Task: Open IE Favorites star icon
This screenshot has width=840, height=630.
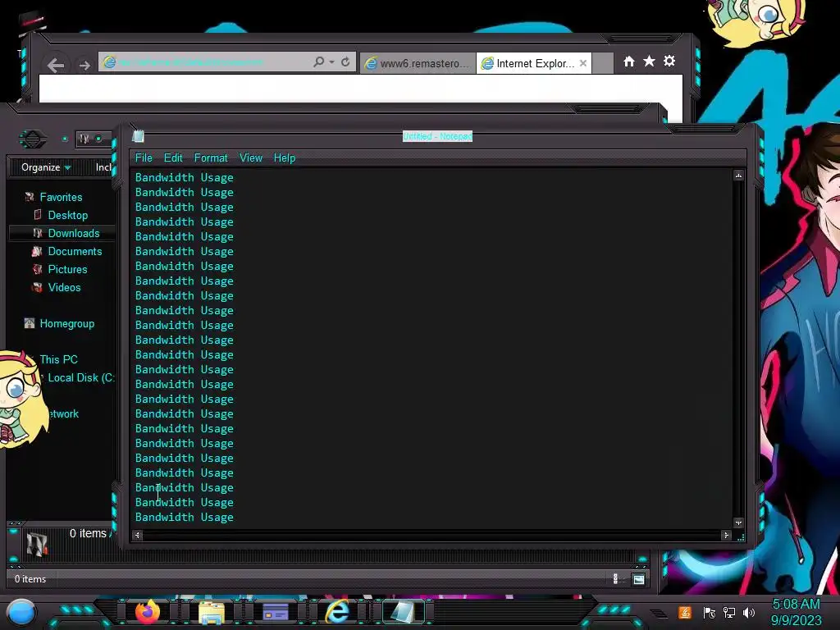Action: pos(649,61)
